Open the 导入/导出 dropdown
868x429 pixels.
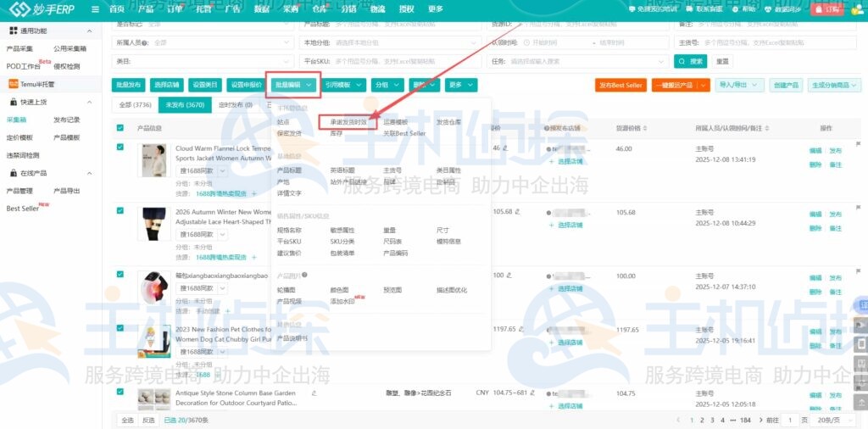click(739, 85)
